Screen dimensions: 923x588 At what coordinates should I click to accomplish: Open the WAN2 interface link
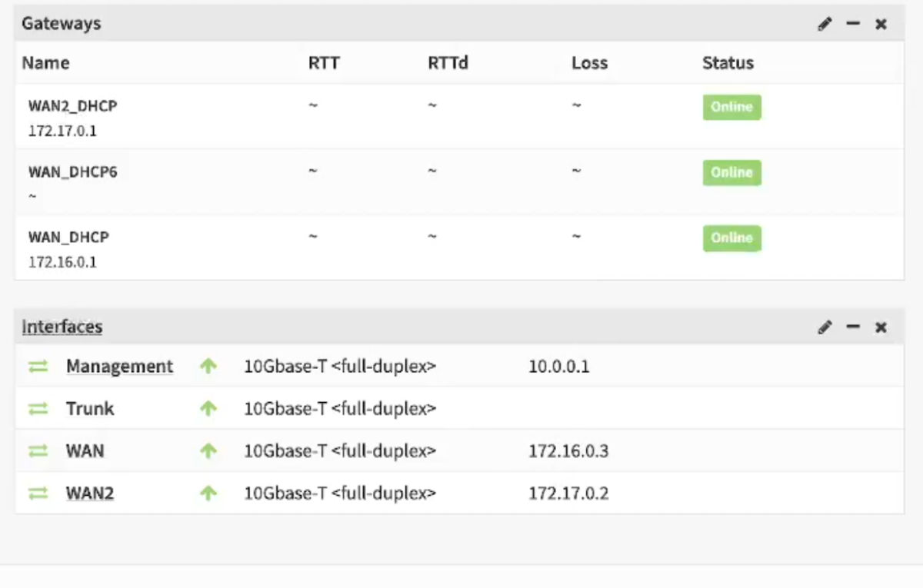pyautogui.click(x=90, y=493)
